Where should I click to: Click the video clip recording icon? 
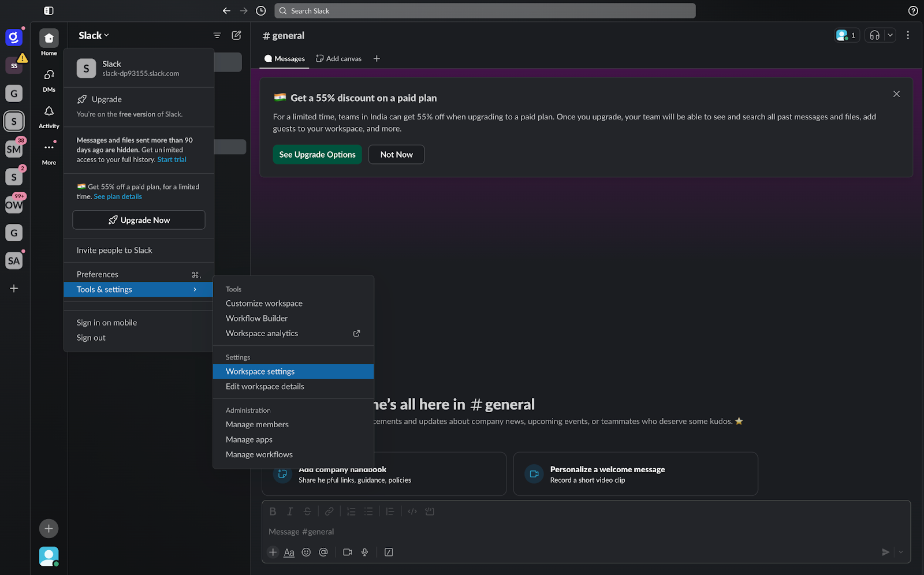(x=347, y=552)
